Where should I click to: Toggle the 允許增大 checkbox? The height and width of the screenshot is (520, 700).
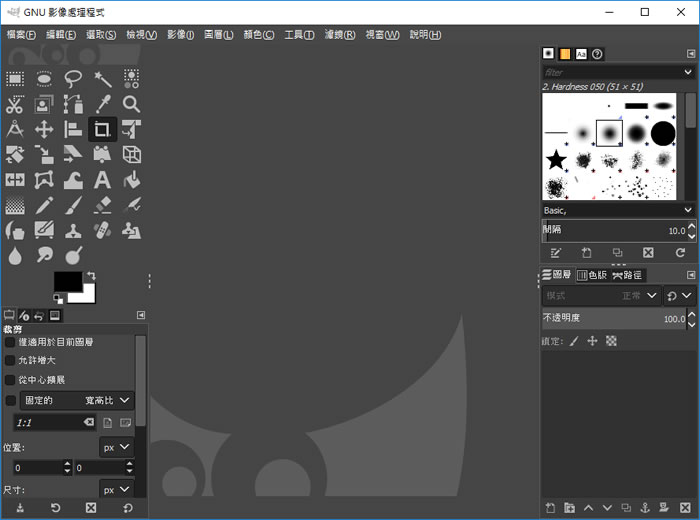pyautogui.click(x=11, y=360)
